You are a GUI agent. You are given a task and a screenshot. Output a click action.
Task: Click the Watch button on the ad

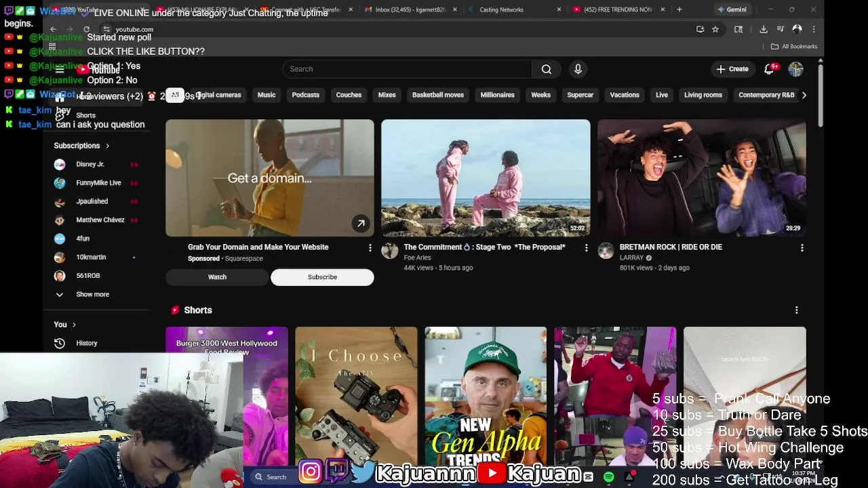[217, 277]
